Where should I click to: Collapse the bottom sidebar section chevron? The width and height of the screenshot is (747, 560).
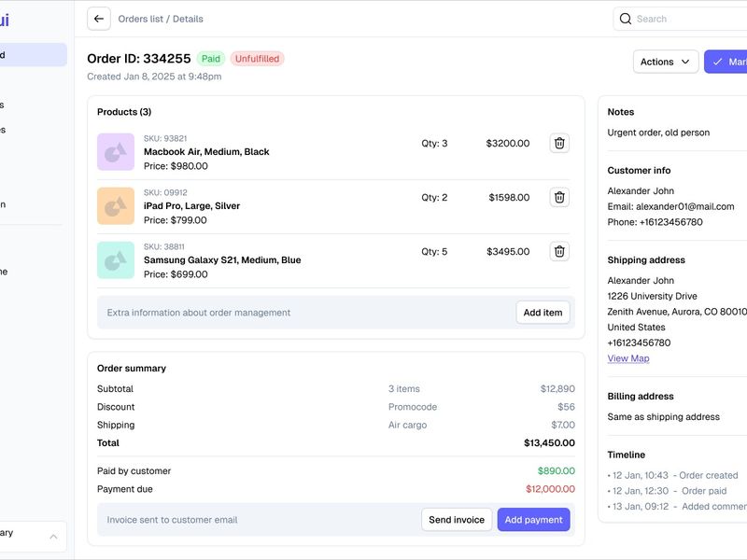point(51,538)
